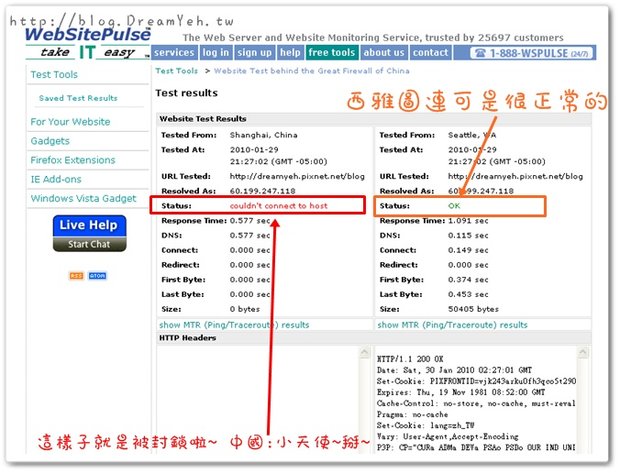
Task: Open the sign up page
Action: (254, 53)
